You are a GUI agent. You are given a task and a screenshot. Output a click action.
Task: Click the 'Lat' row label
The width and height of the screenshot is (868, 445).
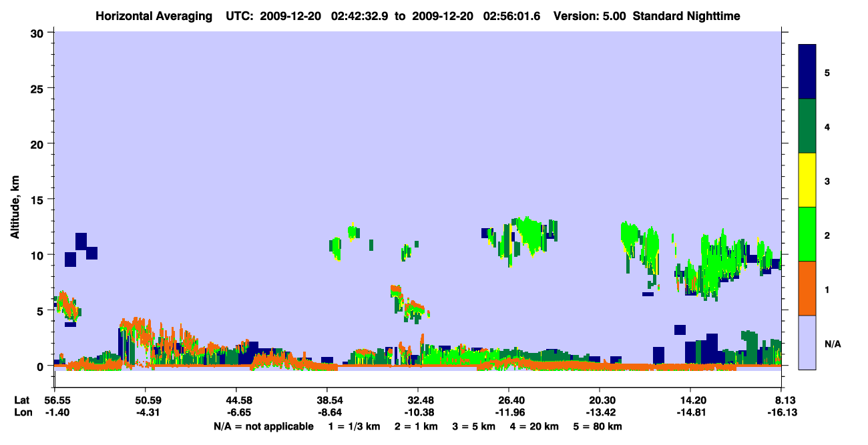tap(21, 400)
